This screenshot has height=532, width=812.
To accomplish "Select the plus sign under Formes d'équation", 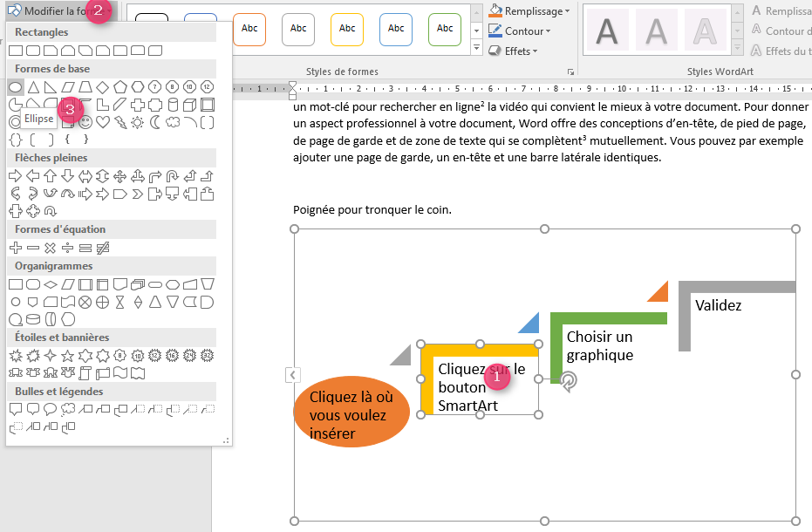I will tap(14, 248).
